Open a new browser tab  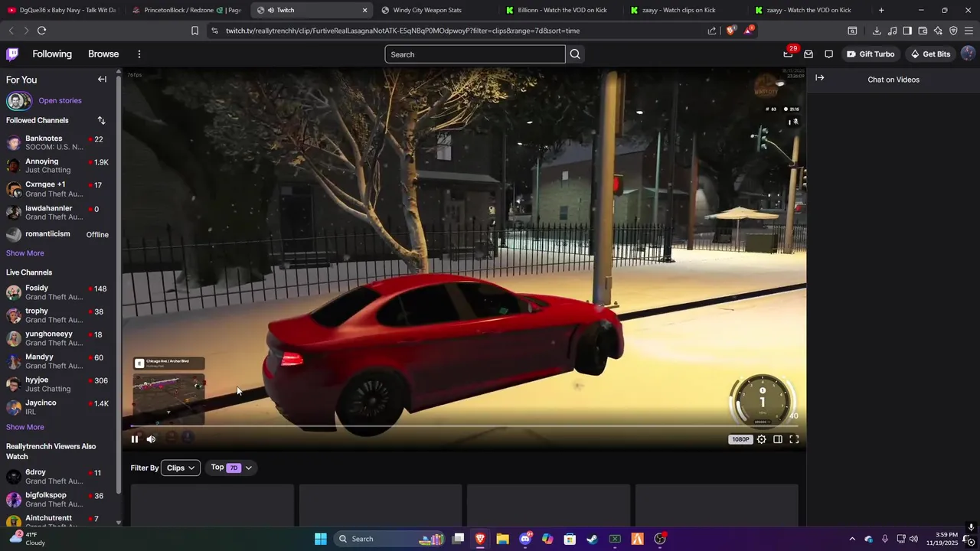881,10
